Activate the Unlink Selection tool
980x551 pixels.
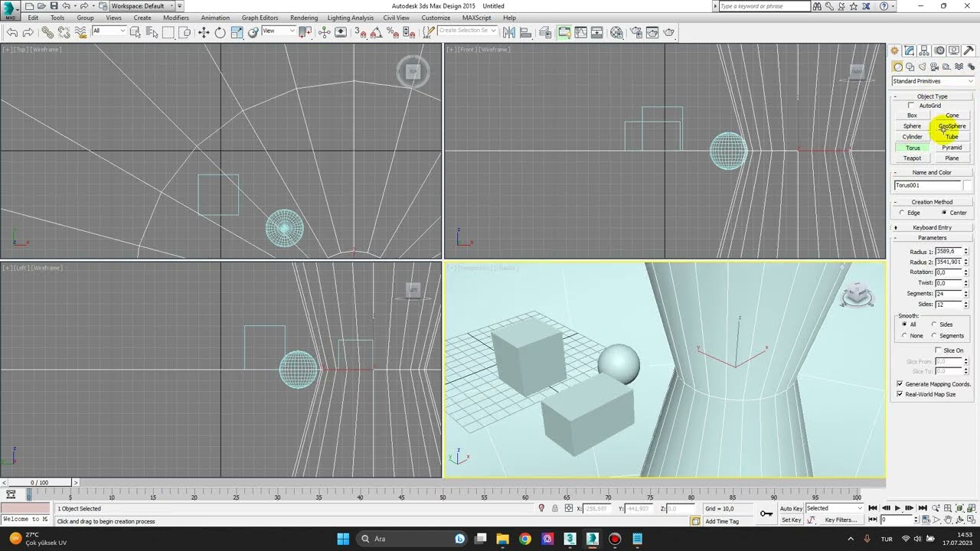pyautogui.click(x=64, y=32)
